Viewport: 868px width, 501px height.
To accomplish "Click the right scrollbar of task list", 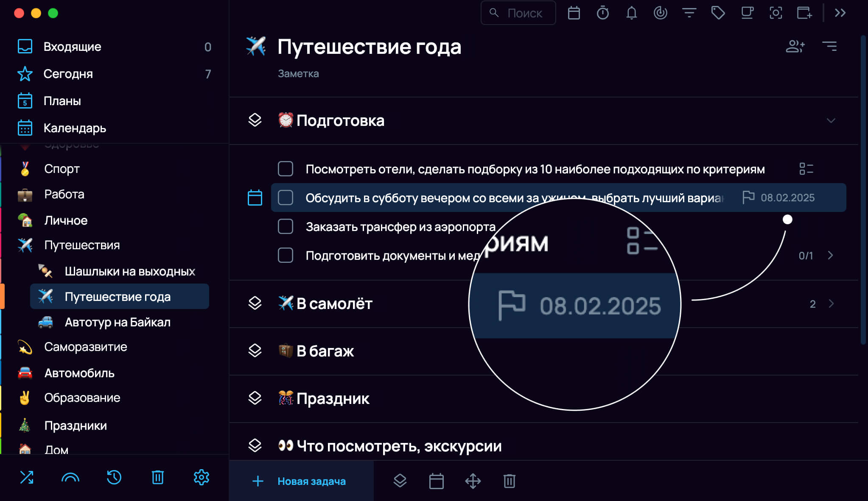I will 863,190.
